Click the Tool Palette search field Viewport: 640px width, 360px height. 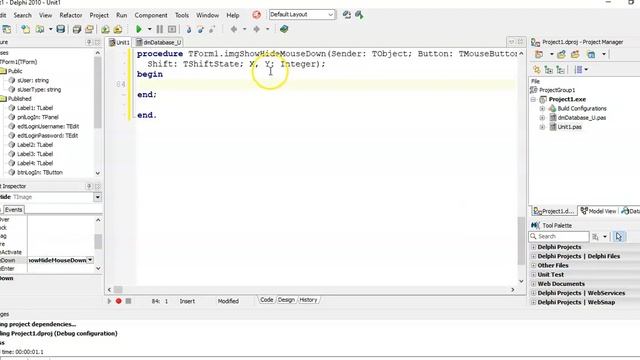[559, 236]
